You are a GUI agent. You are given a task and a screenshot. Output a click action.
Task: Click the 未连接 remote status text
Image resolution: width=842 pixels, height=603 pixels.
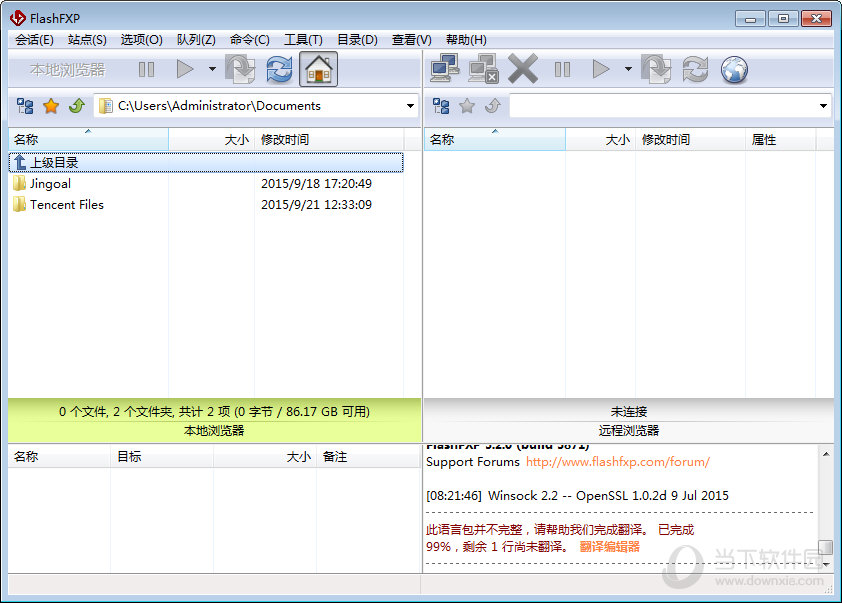[629, 412]
